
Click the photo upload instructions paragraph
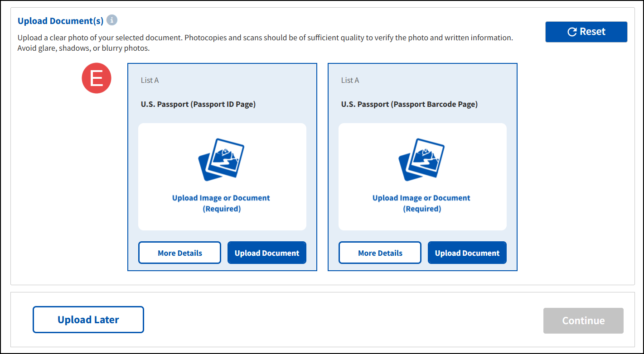point(265,43)
